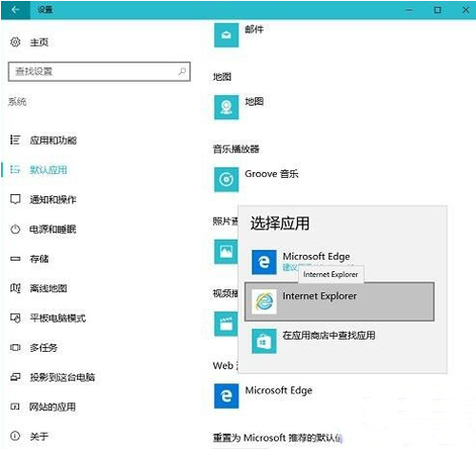Click Microsoft Edge label under Web browser
This screenshot has height=449, width=476.
coord(279,390)
